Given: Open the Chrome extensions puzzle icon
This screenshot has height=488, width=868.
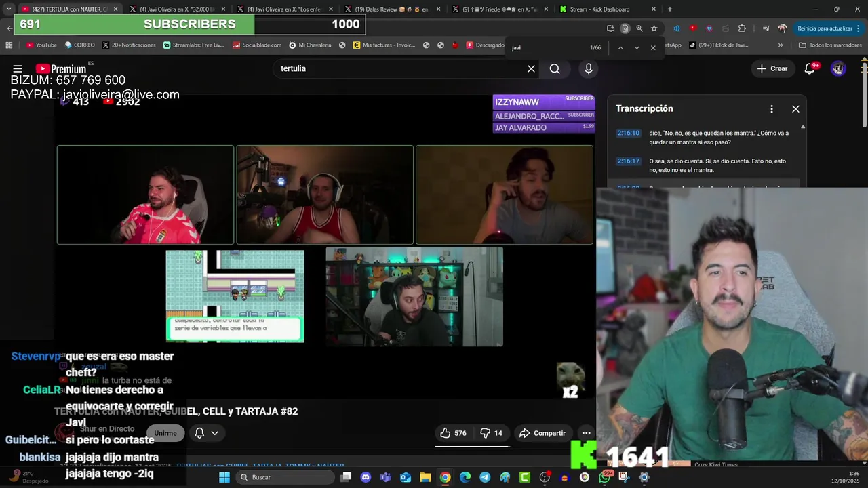Looking at the screenshot, I should pos(742,28).
